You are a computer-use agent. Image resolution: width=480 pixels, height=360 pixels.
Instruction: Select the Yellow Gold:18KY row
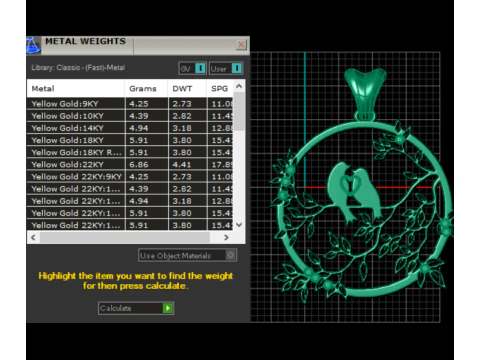(130, 140)
